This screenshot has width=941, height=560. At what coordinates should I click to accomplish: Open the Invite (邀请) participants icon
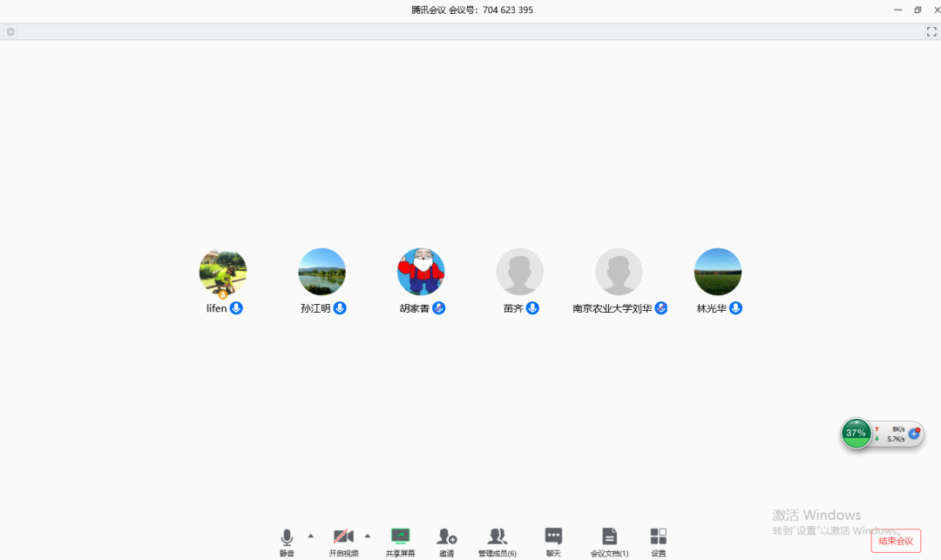(x=447, y=536)
